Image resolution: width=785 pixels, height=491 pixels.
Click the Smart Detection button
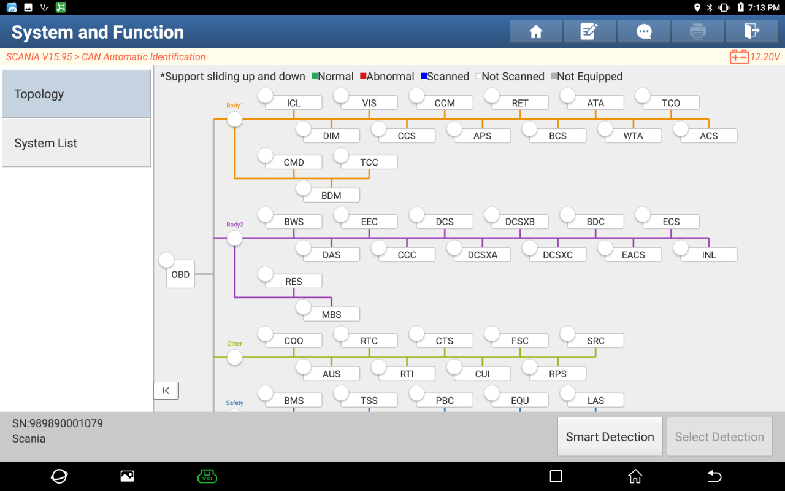609,437
